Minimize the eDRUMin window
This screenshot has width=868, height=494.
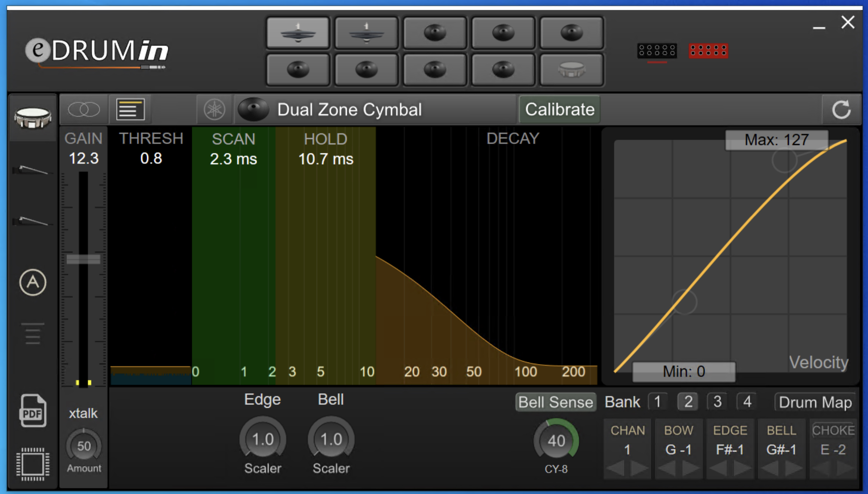[819, 27]
